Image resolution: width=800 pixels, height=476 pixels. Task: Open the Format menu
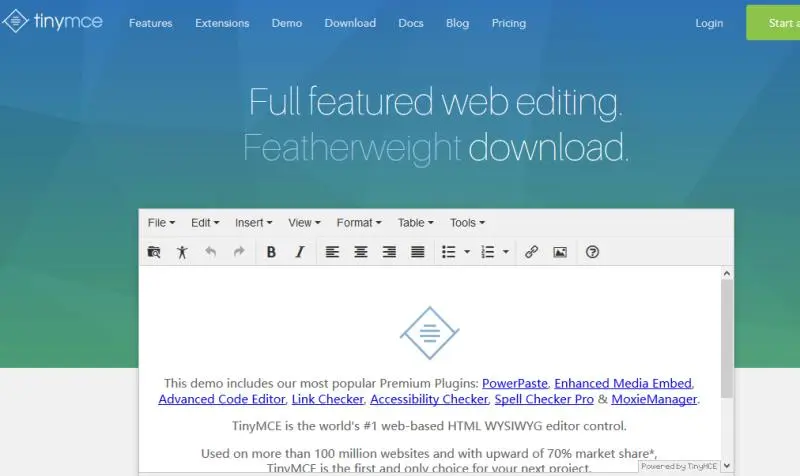tap(359, 223)
